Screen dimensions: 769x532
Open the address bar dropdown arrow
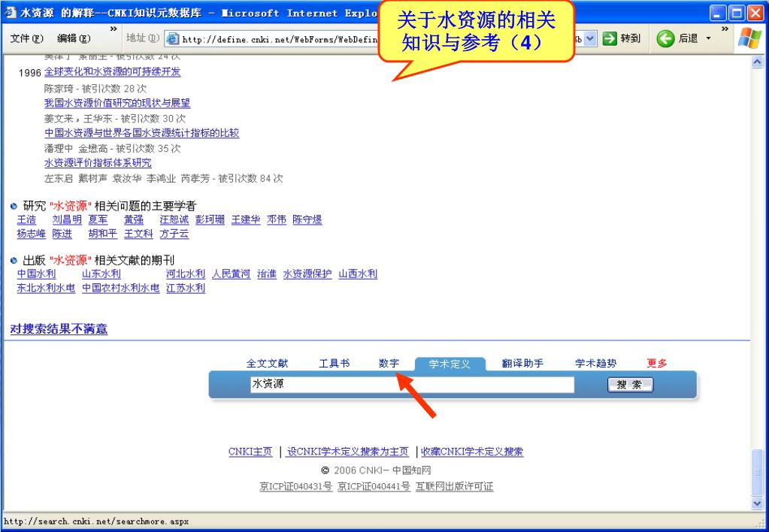(x=590, y=39)
